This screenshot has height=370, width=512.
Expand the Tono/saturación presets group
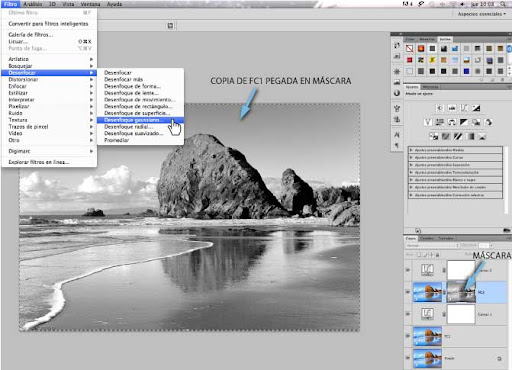point(411,172)
